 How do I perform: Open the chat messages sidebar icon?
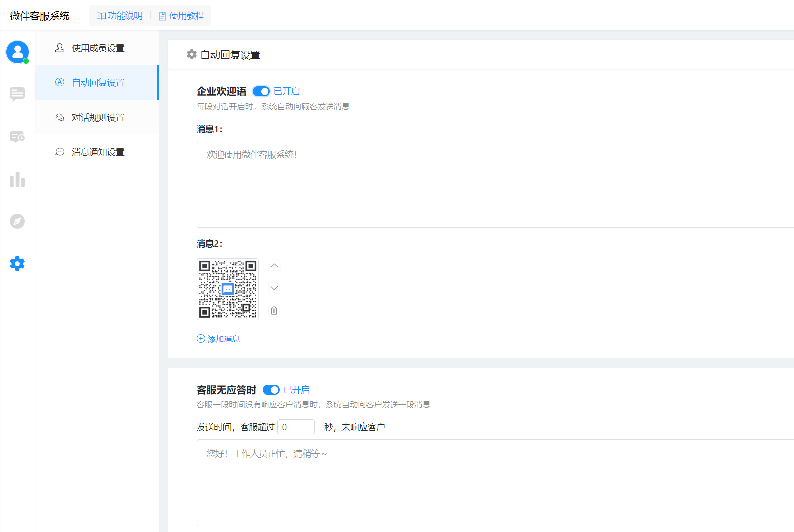[x=17, y=94]
